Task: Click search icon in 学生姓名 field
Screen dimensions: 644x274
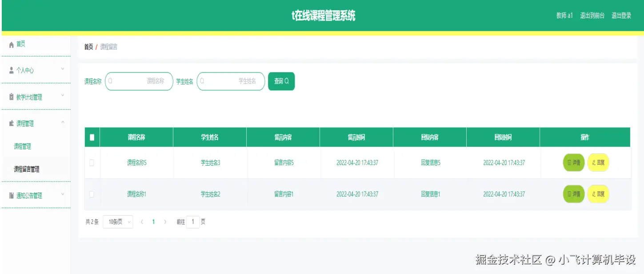Action: click(202, 81)
